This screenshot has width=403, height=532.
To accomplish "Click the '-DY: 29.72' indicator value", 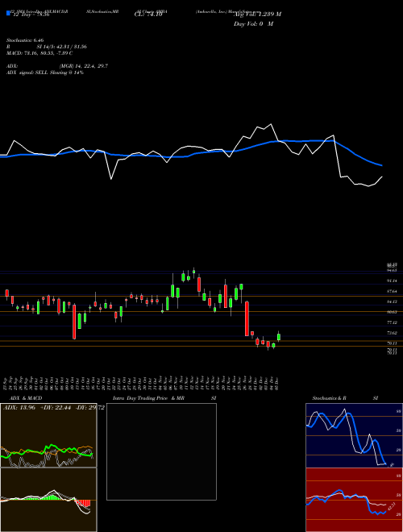I will pos(89,408).
